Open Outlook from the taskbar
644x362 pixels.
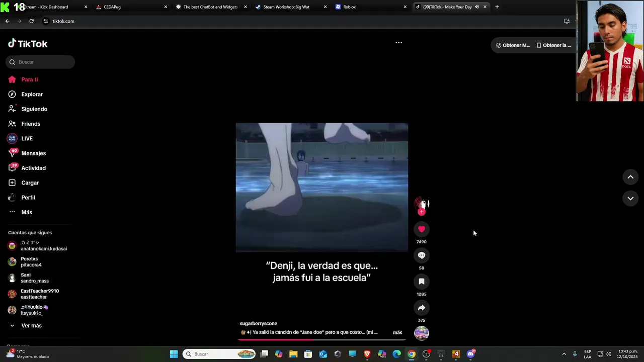[323, 354]
